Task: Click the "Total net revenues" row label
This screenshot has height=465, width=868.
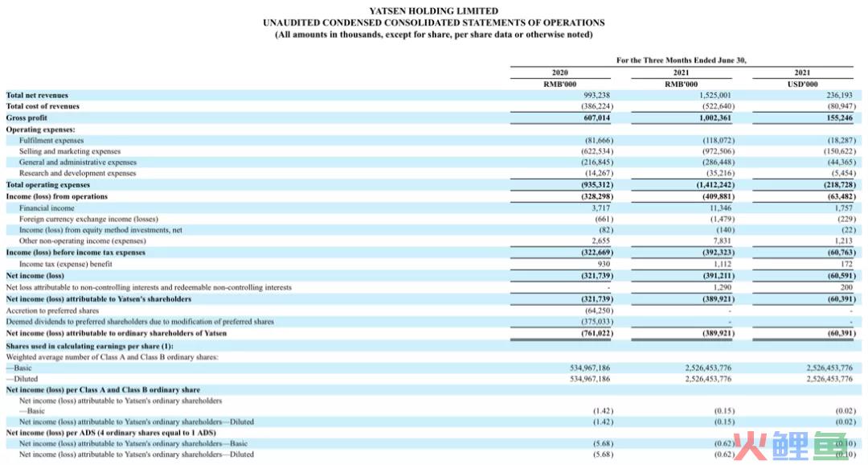Action: click(37, 95)
